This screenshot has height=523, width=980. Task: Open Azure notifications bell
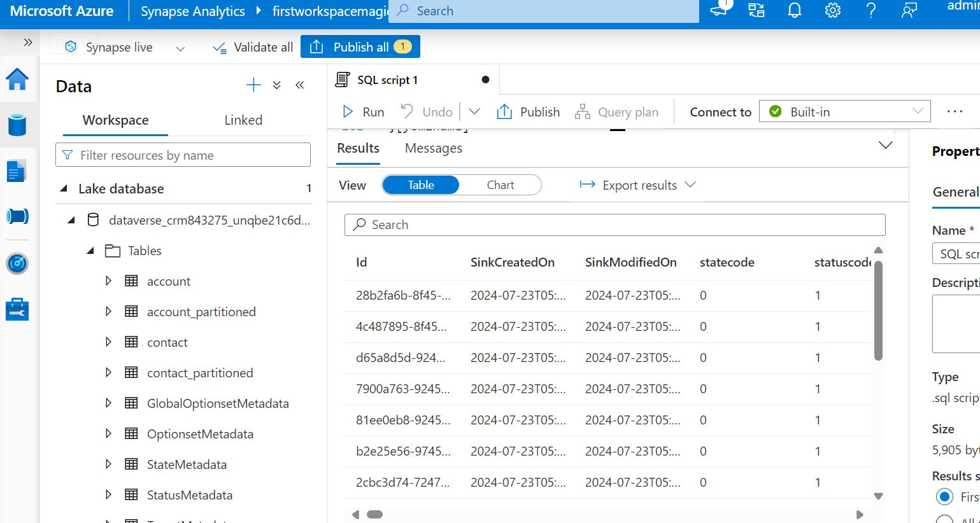click(794, 10)
